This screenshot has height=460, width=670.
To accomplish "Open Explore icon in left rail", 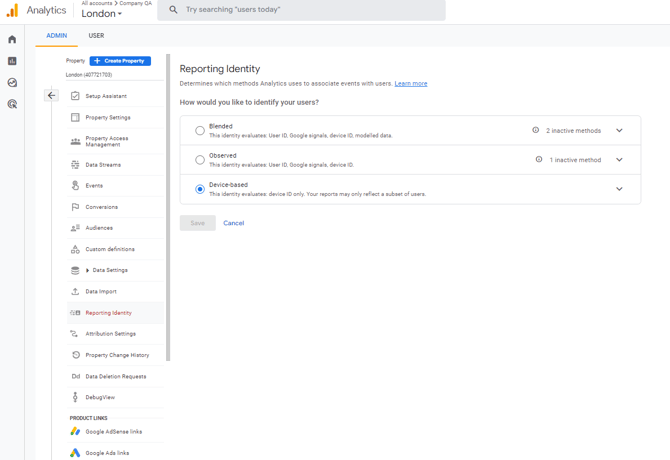I will pos(12,83).
